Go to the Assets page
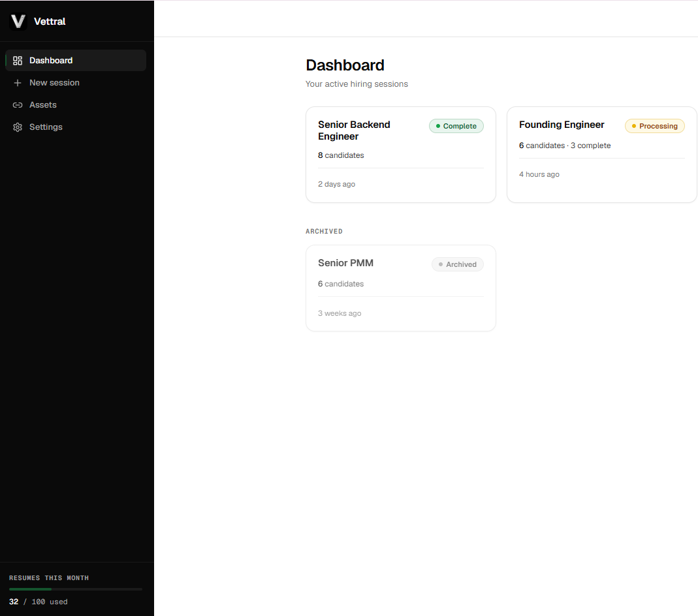The image size is (698, 616). [x=76, y=105]
